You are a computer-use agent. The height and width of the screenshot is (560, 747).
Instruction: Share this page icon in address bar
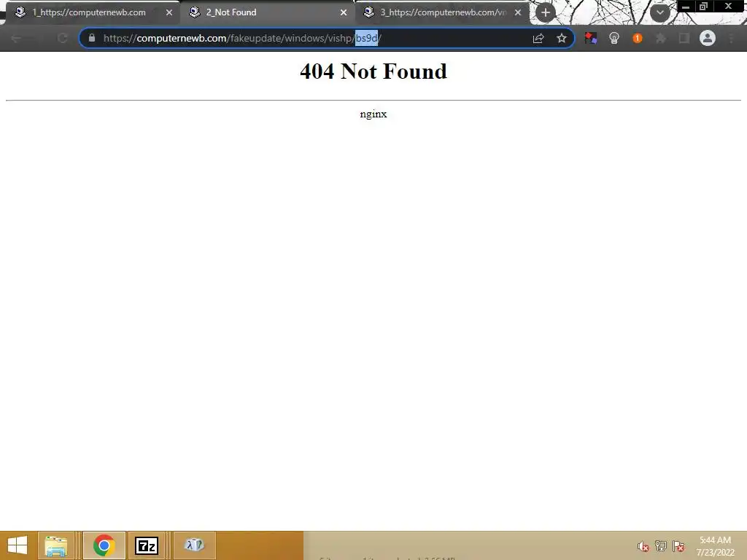point(538,39)
